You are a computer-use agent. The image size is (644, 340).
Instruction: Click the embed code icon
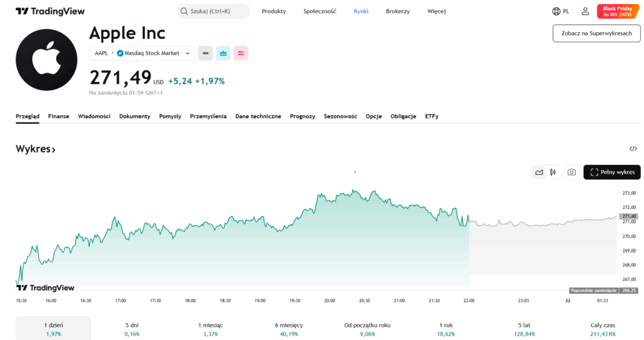pos(633,149)
